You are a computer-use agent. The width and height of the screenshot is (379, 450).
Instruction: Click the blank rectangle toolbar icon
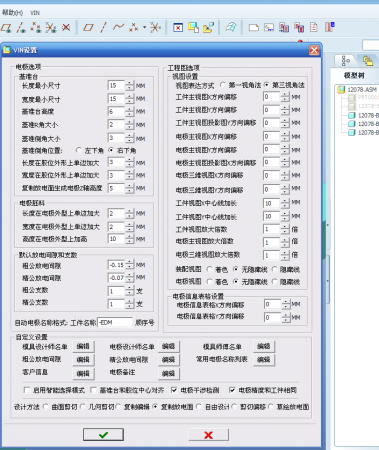pos(254,28)
